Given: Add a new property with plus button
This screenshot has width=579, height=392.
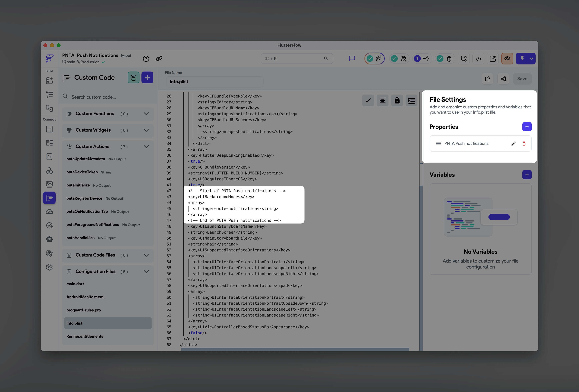Looking at the screenshot, I should [527, 127].
